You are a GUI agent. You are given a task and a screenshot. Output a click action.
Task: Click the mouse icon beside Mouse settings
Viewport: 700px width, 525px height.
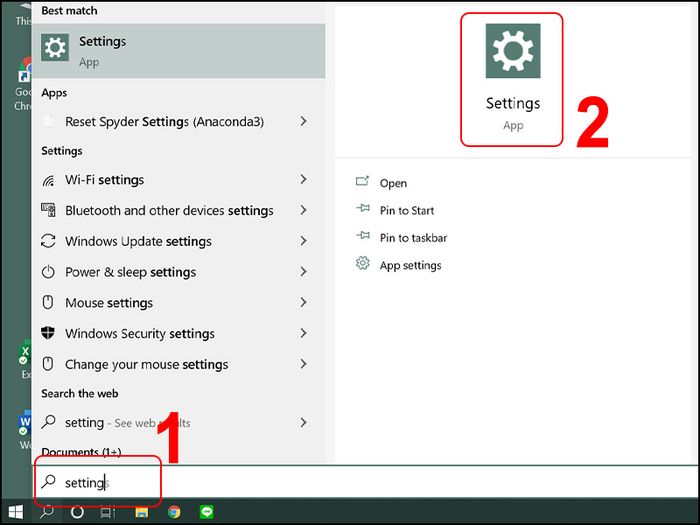point(48,302)
